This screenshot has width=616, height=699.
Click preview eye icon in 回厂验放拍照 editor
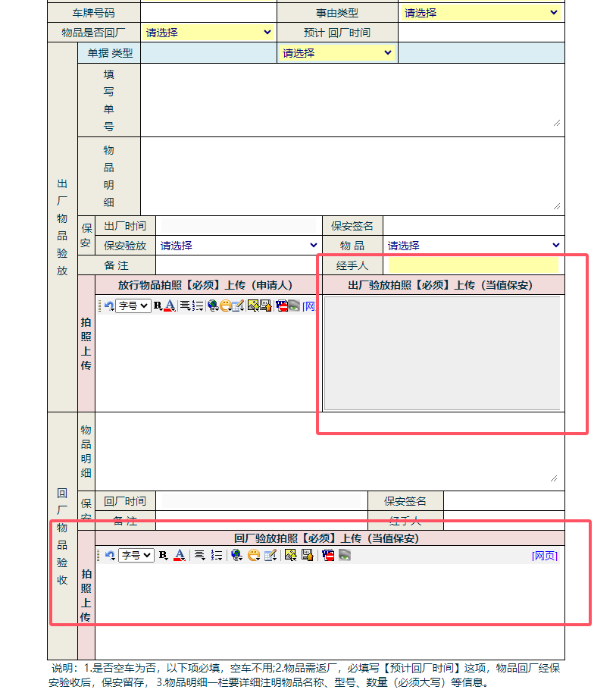tap(345, 555)
